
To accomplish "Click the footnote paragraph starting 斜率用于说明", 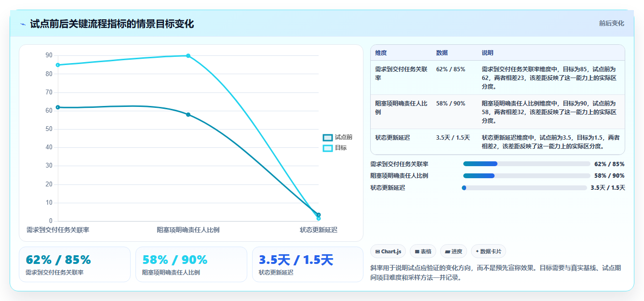I will (x=496, y=273).
